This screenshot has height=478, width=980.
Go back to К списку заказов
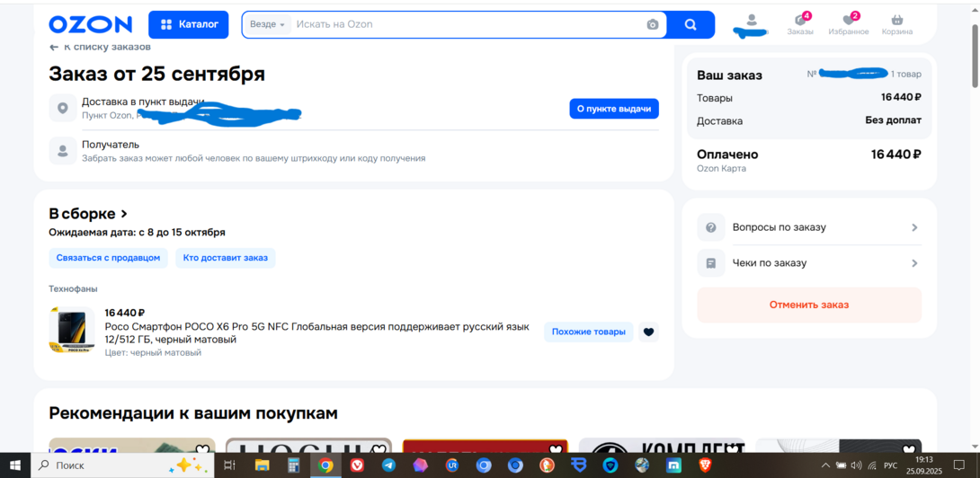[x=100, y=47]
